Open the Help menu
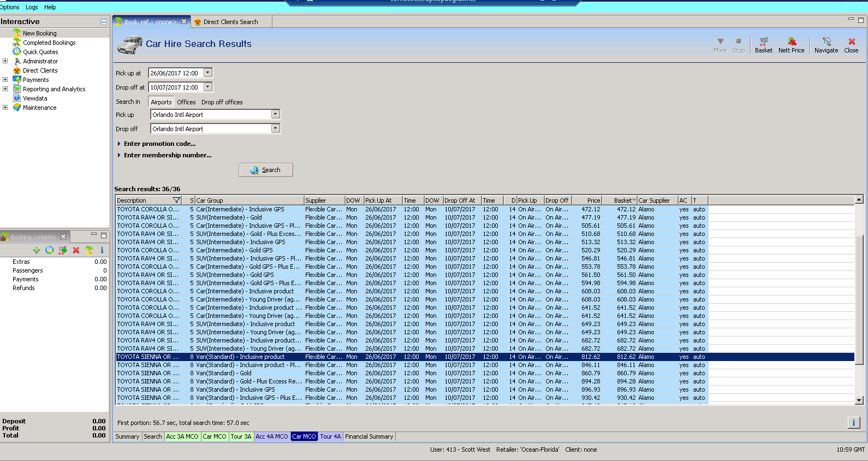 (50, 7)
